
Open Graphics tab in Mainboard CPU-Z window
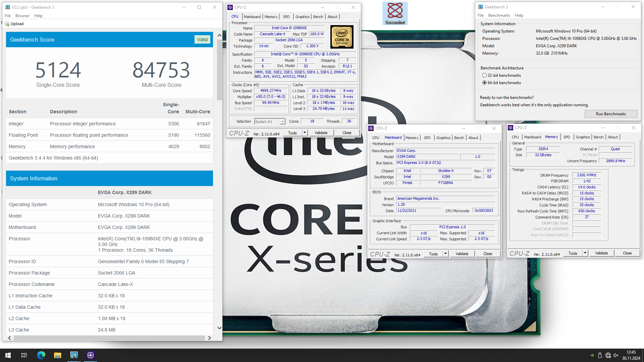click(x=443, y=138)
